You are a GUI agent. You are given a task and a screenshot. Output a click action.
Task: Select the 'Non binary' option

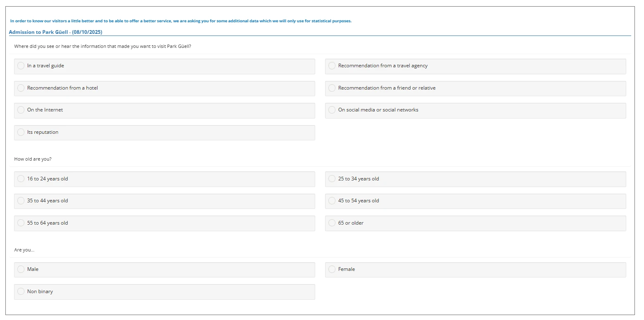(21, 292)
